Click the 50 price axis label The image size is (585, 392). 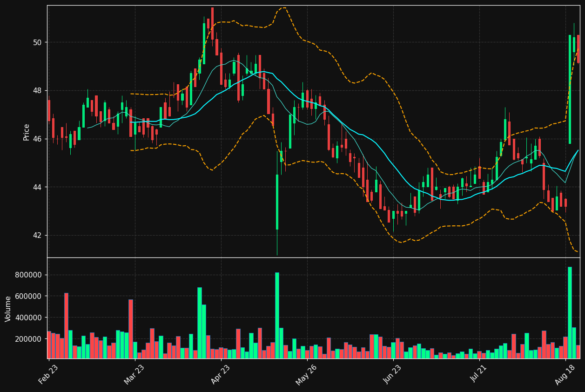(x=37, y=42)
